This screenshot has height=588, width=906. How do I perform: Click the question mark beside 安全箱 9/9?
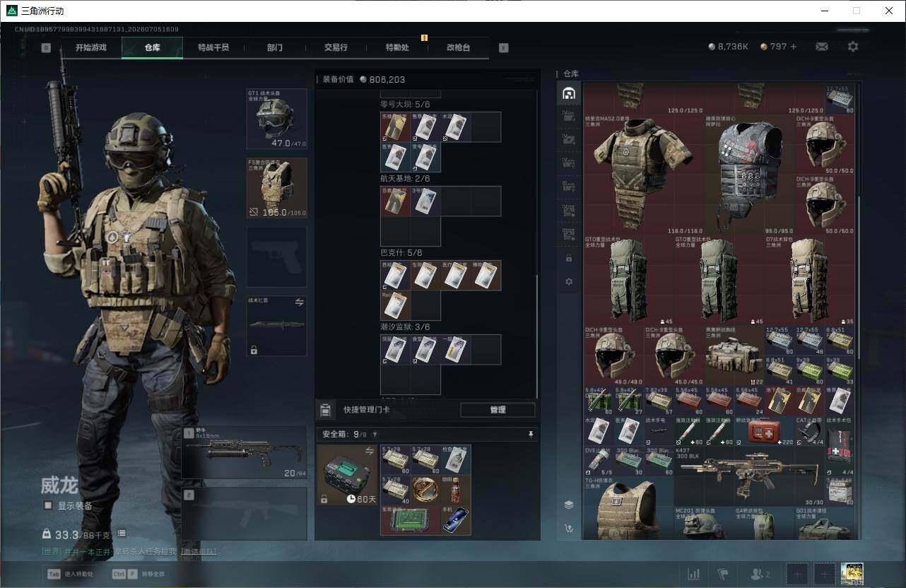tap(375, 435)
